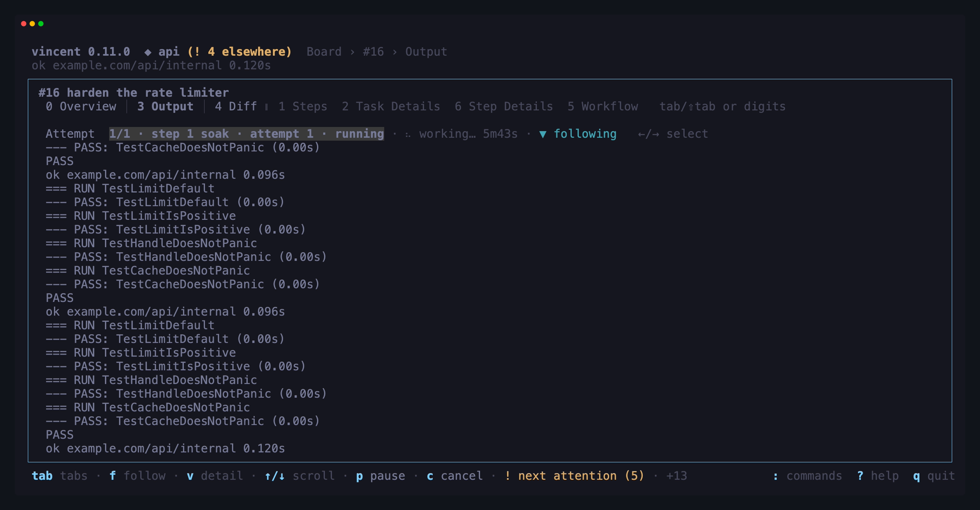This screenshot has width=980, height=510.
Task: Click the #16 breadcrumb
Action: pos(373,52)
